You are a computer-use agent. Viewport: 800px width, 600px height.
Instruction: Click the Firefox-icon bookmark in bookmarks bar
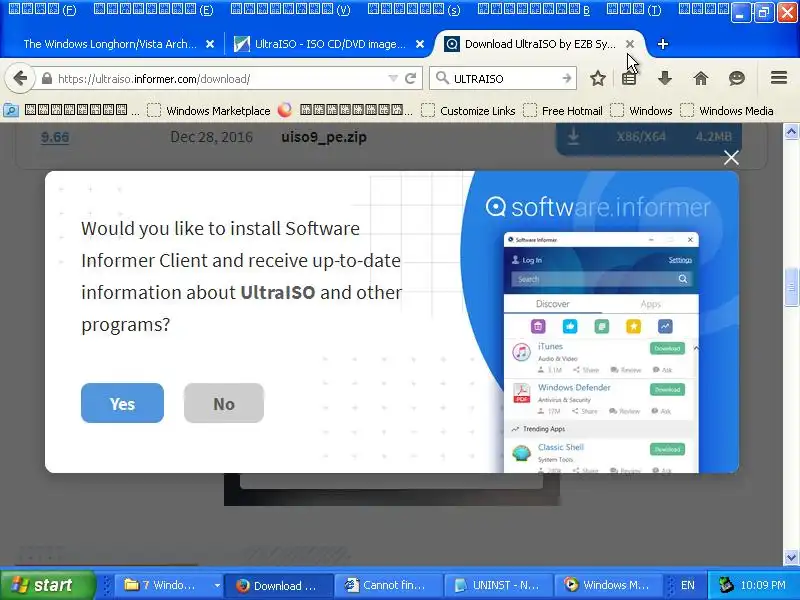click(x=285, y=110)
